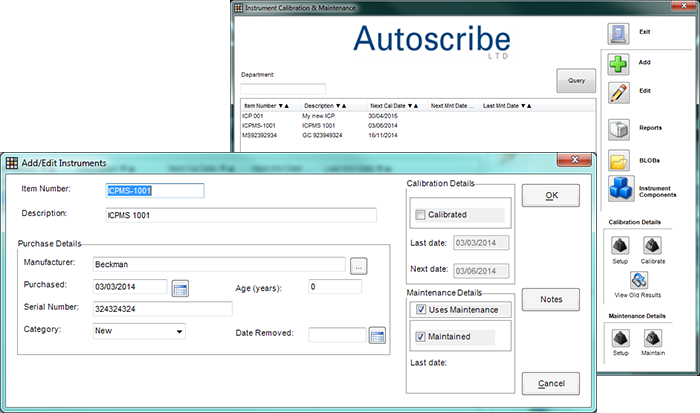Screen dimensions: 700x413
Task: Open the Category dropdown showing New
Action: (x=139, y=331)
